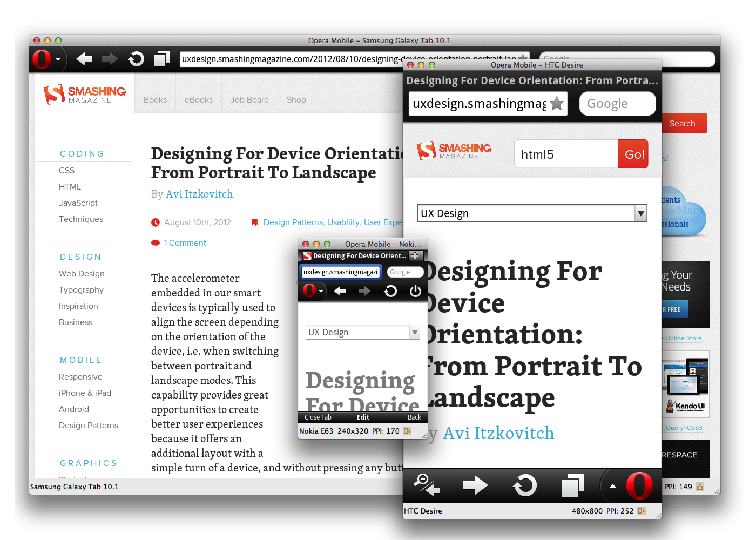Tap zoom-out/back icon in HTC Desire toolbar

click(427, 485)
